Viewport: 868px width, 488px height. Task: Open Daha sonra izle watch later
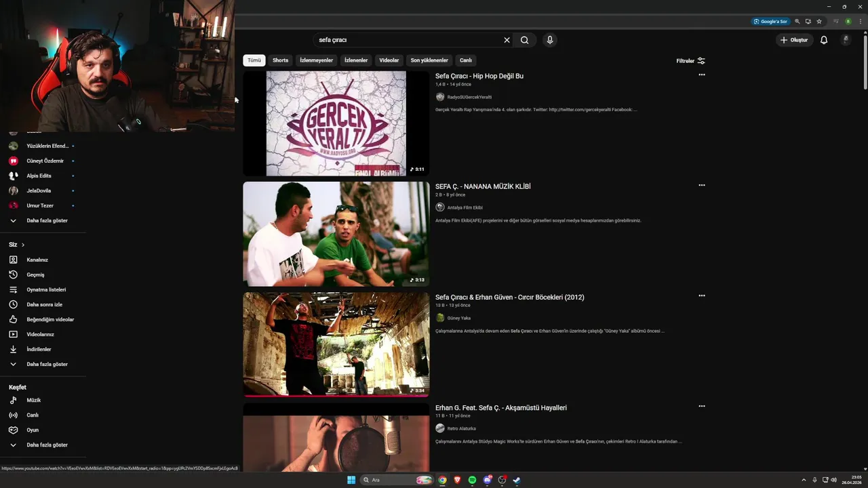click(43, 304)
